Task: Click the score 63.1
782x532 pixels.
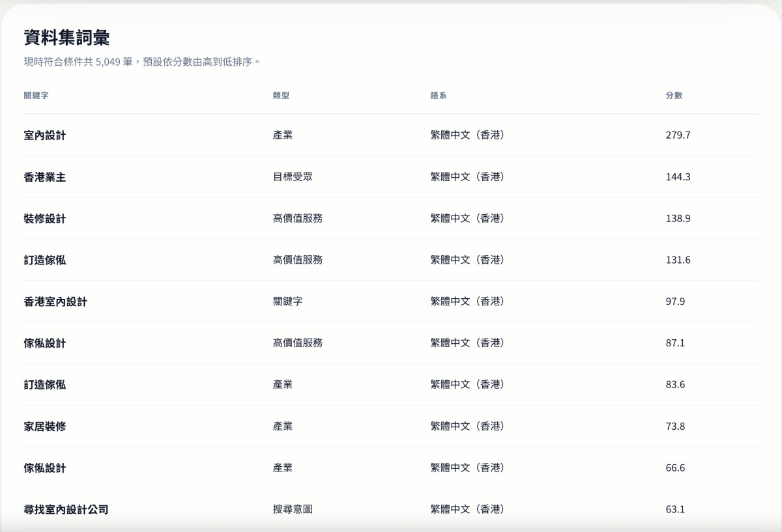Action: click(x=675, y=509)
